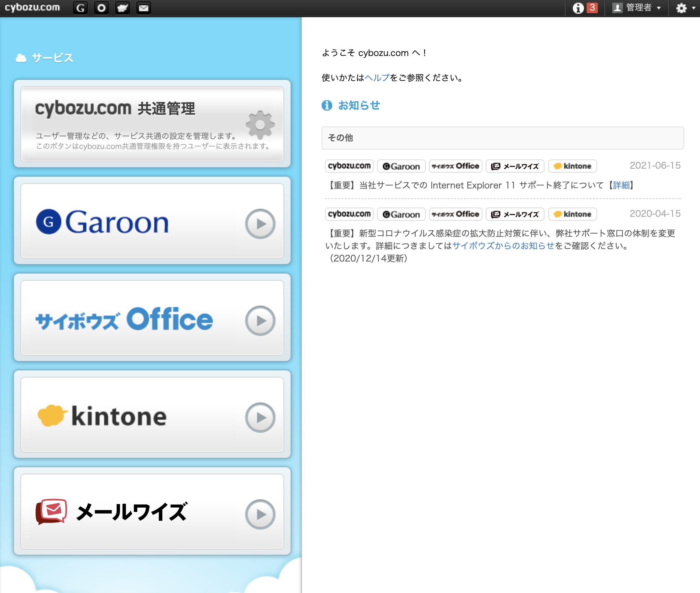Screen dimensions: 700x593
Task: Click kintone tag on 2021-06-15 notice
Action: [x=572, y=166]
